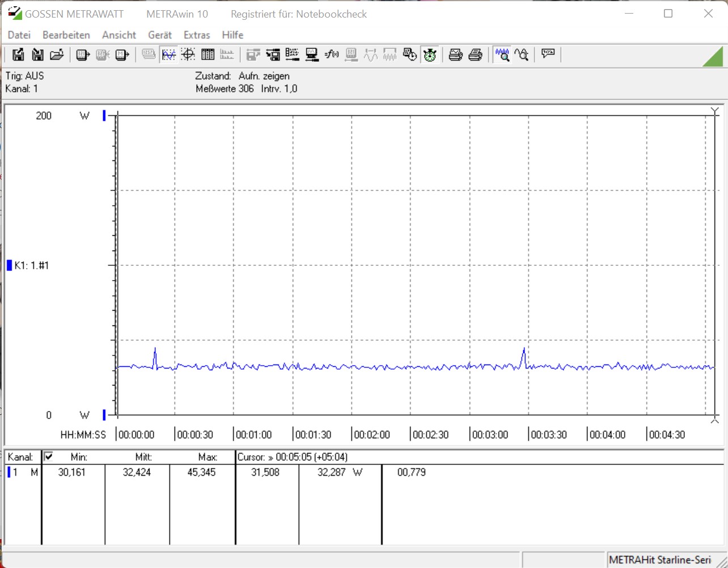Click the second printer icon

[x=476, y=55]
